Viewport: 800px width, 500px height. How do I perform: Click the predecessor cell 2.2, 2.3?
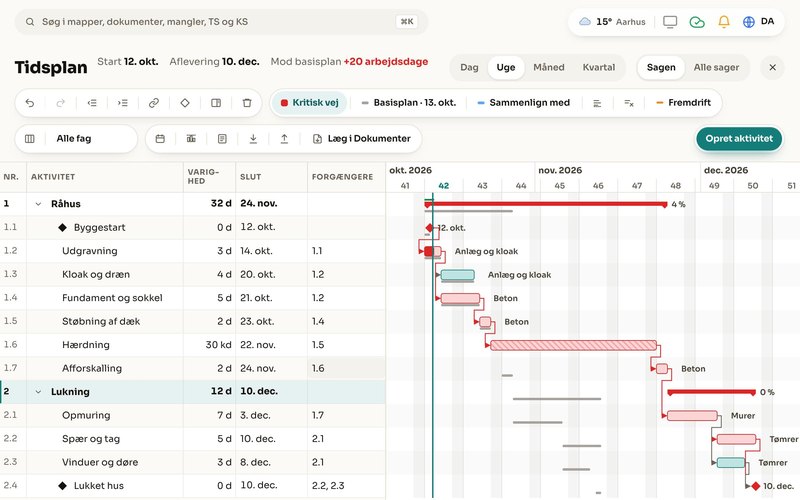(346, 486)
